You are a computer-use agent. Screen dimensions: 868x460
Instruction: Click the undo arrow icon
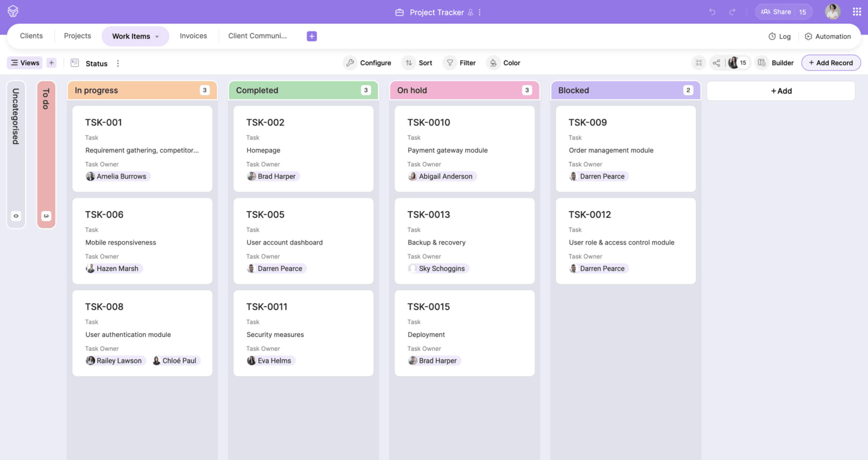coord(712,12)
